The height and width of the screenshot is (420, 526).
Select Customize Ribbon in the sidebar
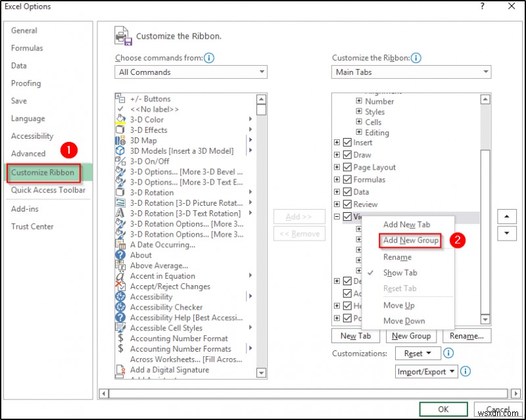pos(42,172)
